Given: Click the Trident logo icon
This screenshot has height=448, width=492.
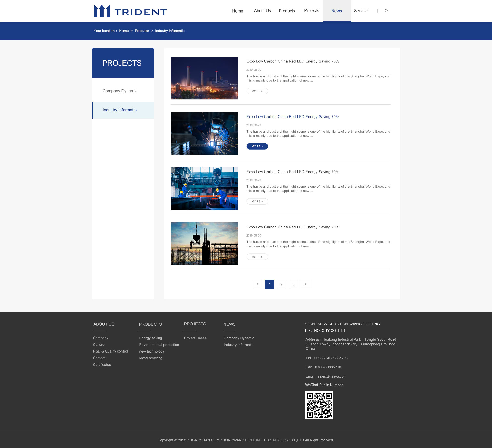Looking at the screenshot, I should 101,10.
